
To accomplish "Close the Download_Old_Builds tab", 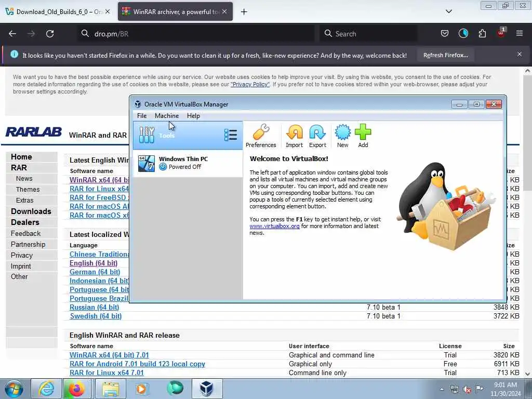I will pos(108,11).
